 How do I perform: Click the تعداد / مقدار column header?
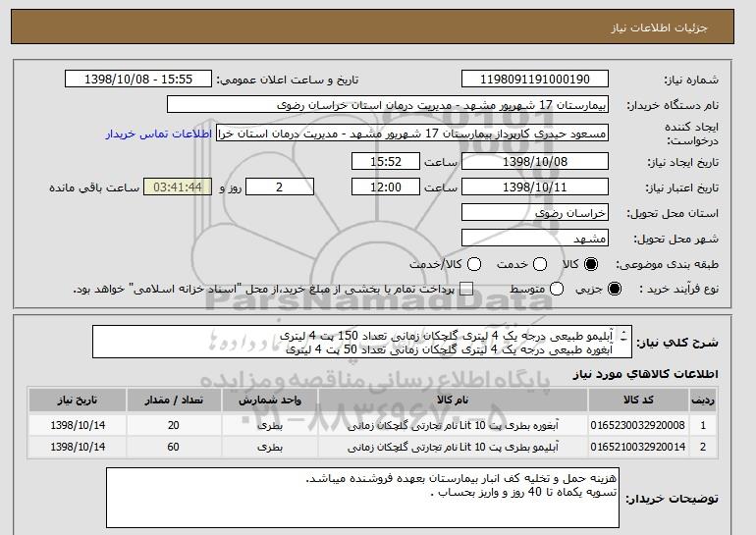click(174, 401)
